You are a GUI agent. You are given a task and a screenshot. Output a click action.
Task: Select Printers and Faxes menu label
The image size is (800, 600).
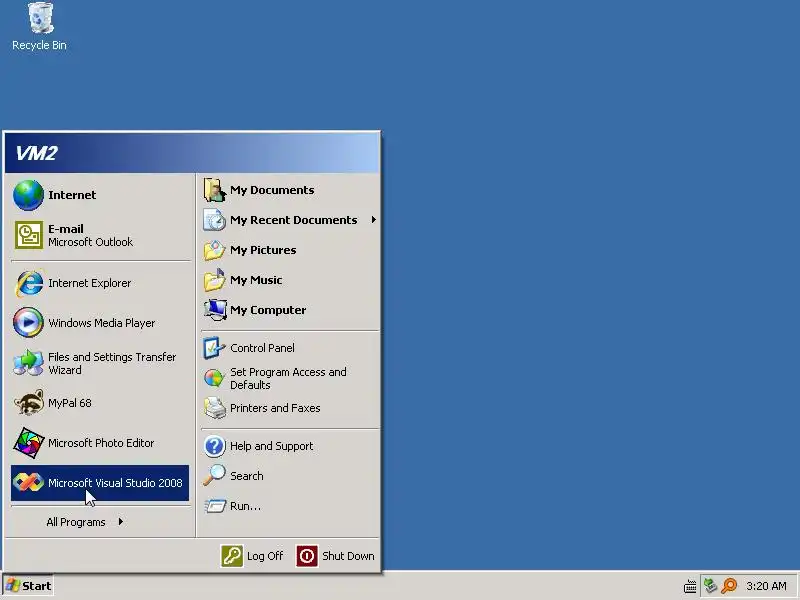click(x=275, y=408)
